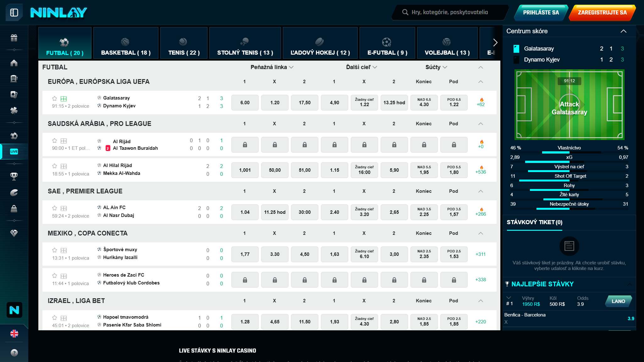
Task: Collapse the Centrum skóre panel
Action: (624, 31)
